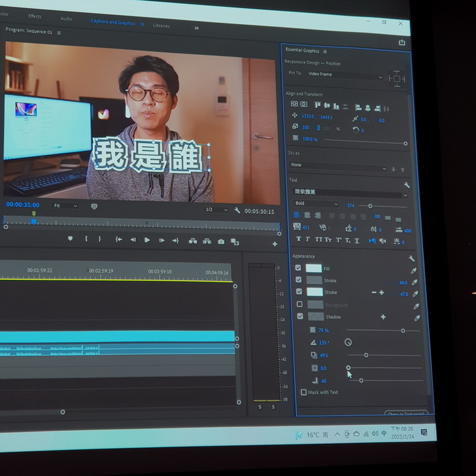The width and height of the screenshot is (476, 476).
Task: Uncheck the first Stroke checkbox
Action: [x=299, y=280]
